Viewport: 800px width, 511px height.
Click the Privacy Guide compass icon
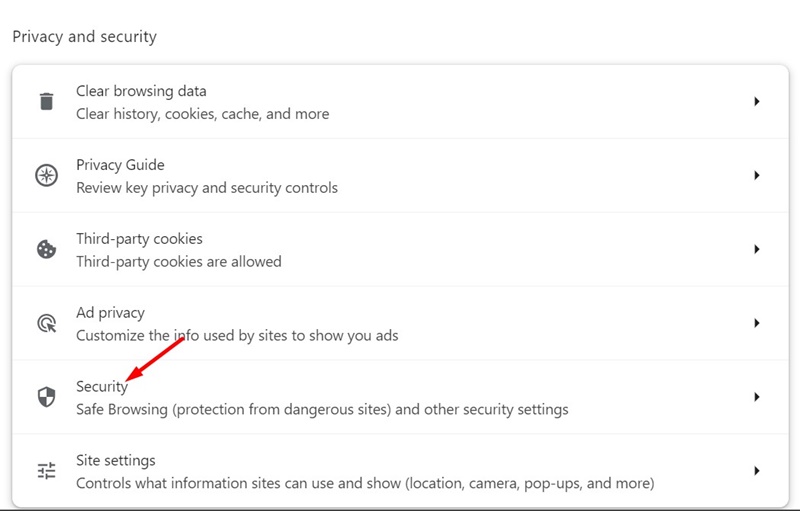click(46, 175)
